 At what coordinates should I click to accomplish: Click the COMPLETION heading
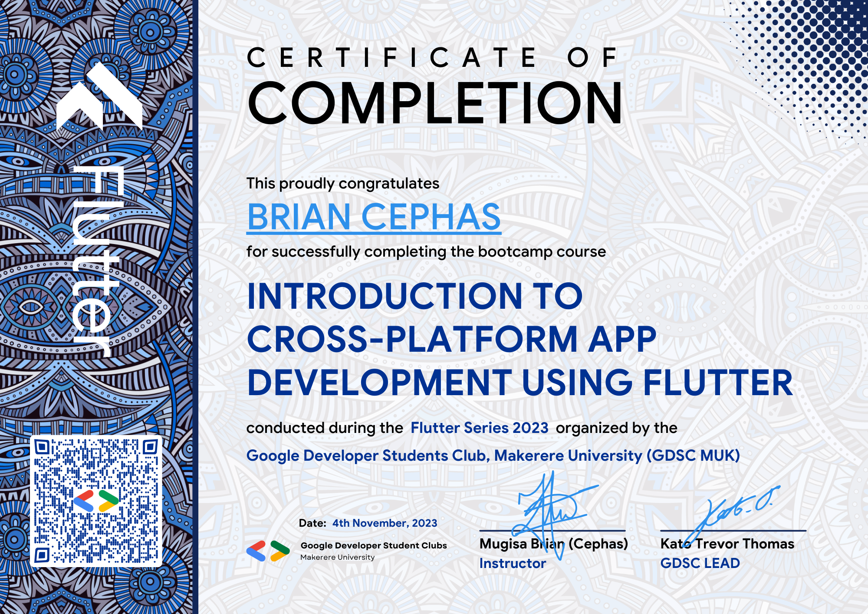click(x=435, y=103)
